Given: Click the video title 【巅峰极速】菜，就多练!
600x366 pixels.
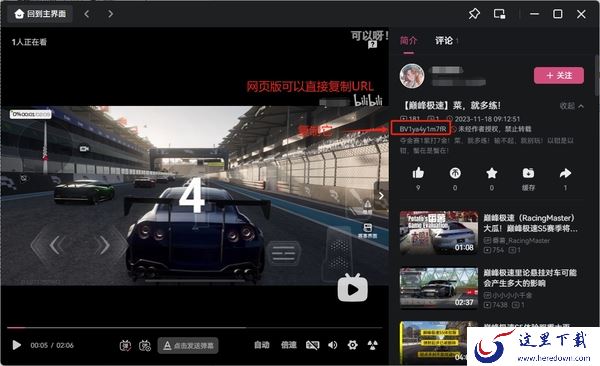Looking at the screenshot, I should coord(452,105).
